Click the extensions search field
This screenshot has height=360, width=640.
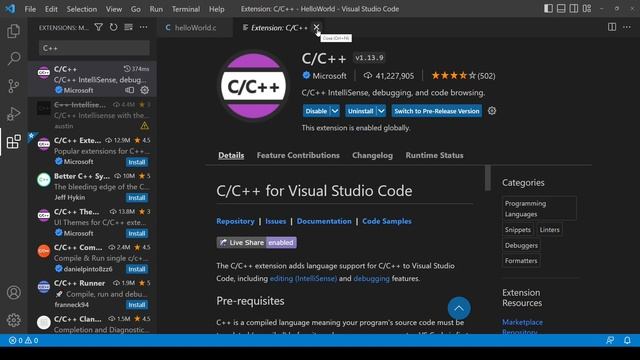tap(94, 48)
